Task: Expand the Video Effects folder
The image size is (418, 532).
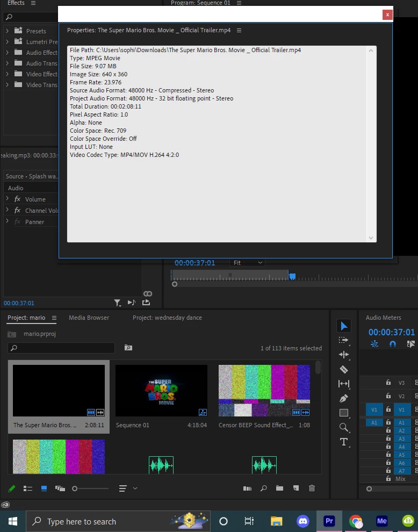Action: point(7,74)
